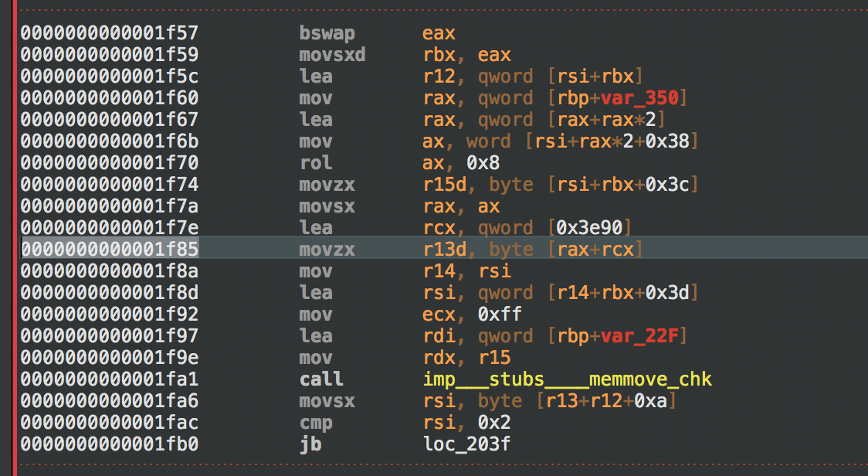868x476 pixels.
Task: Click the rol mnemonic
Action: pos(316,163)
